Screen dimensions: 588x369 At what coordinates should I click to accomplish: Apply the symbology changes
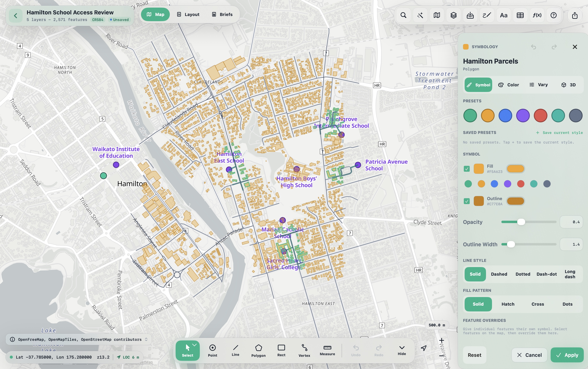pos(567,355)
